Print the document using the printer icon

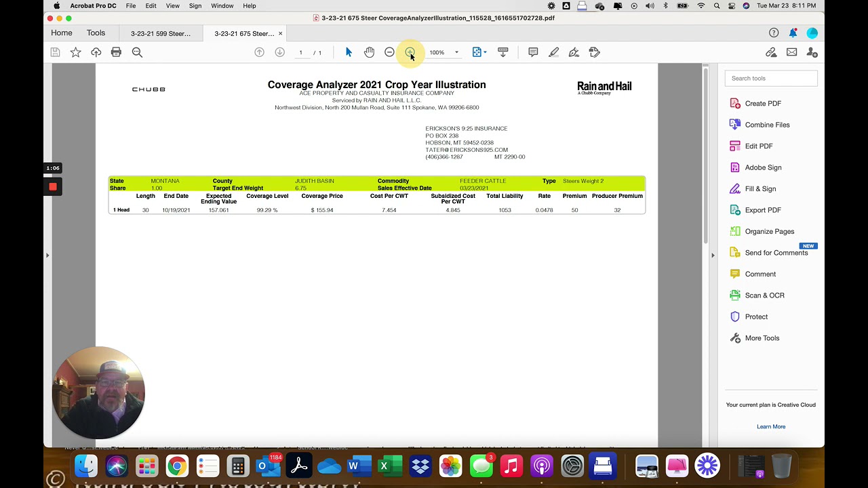click(x=116, y=52)
